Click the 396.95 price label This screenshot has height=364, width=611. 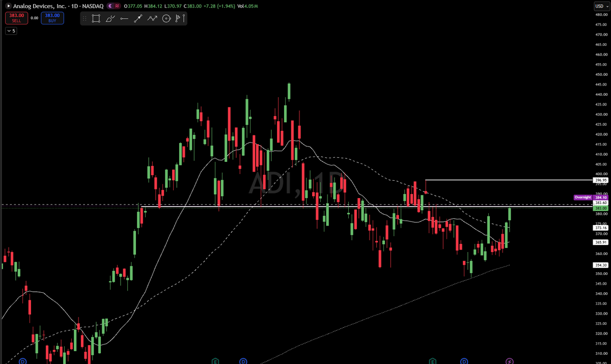[601, 180]
